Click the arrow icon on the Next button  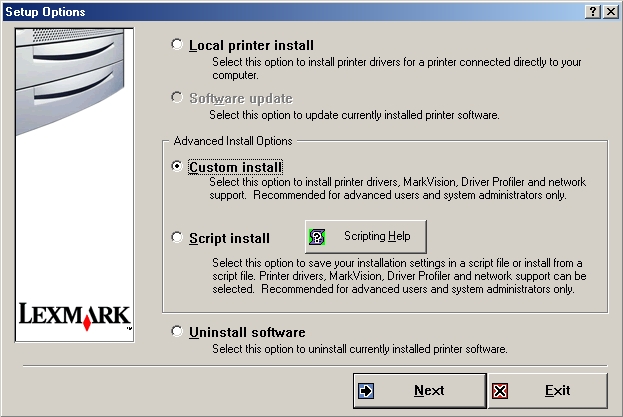pyautogui.click(x=367, y=390)
